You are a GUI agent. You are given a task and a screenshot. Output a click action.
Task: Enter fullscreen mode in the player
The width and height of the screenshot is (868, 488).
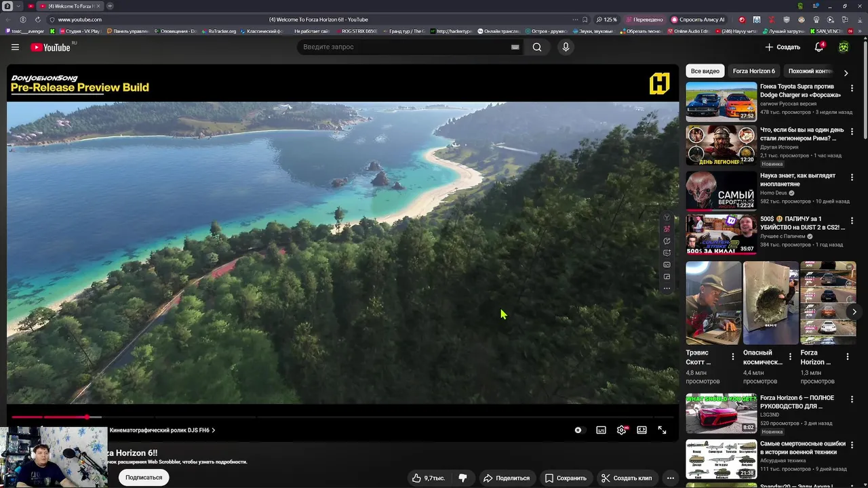[x=662, y=430]
